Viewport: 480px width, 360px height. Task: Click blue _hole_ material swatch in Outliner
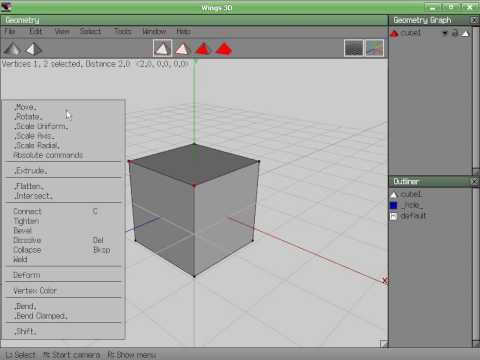(x=394, y=205)
